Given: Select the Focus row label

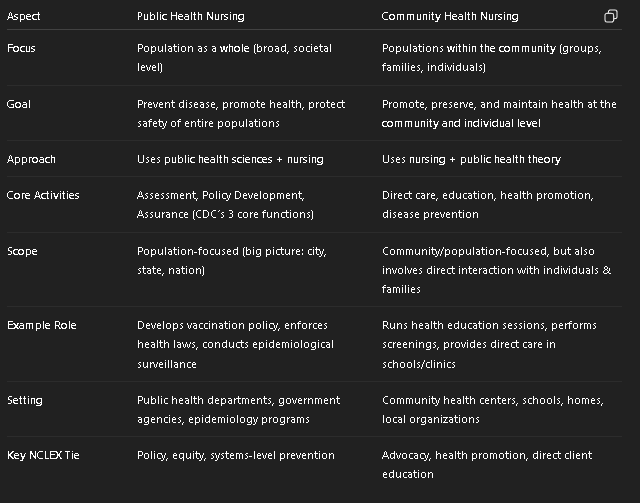Looking at the screenshot, I should point(21,48).
